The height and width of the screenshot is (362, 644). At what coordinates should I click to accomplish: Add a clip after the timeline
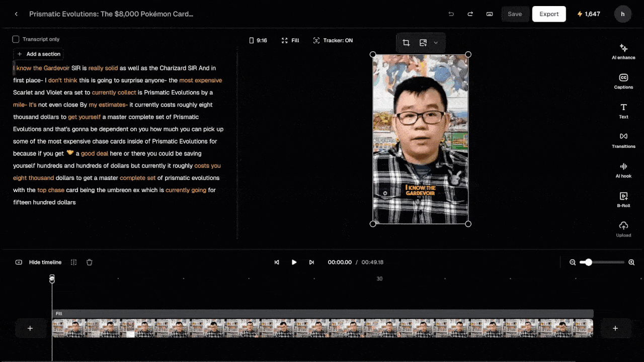point(615,328)
